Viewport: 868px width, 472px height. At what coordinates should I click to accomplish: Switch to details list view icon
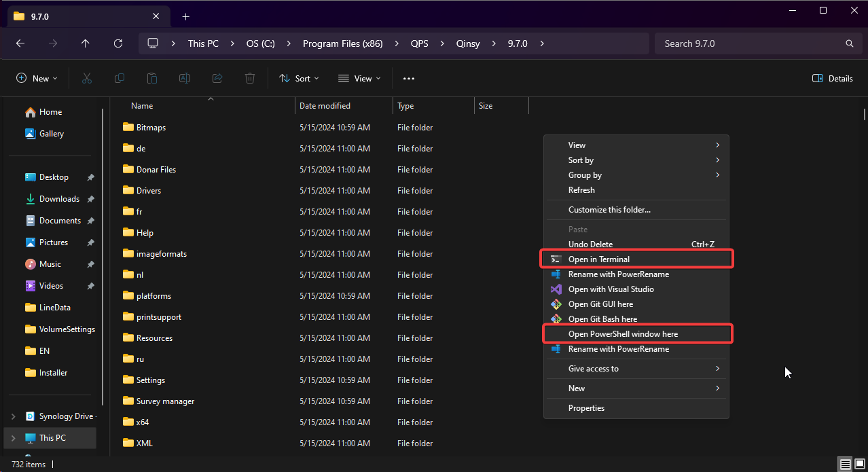coord(845,465)
